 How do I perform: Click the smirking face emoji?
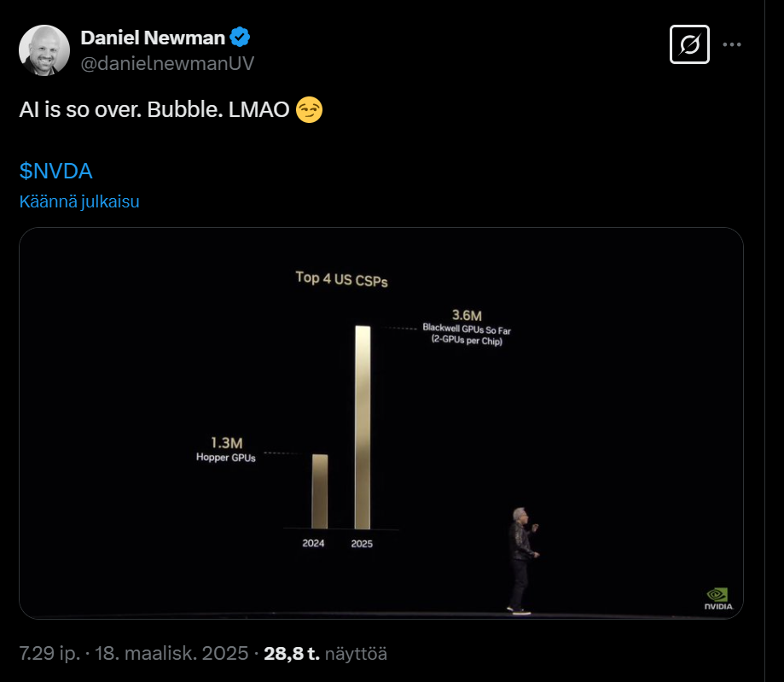(309, 110)
